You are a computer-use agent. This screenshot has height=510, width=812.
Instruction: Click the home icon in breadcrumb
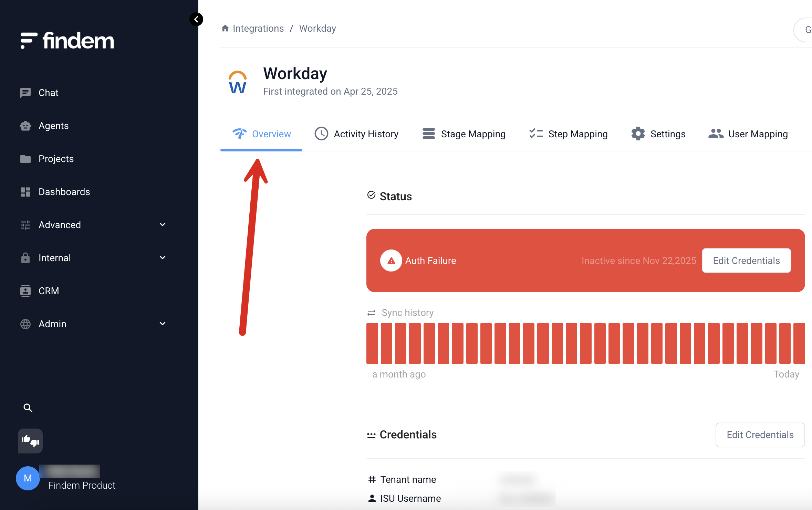[x=225, y=28]
